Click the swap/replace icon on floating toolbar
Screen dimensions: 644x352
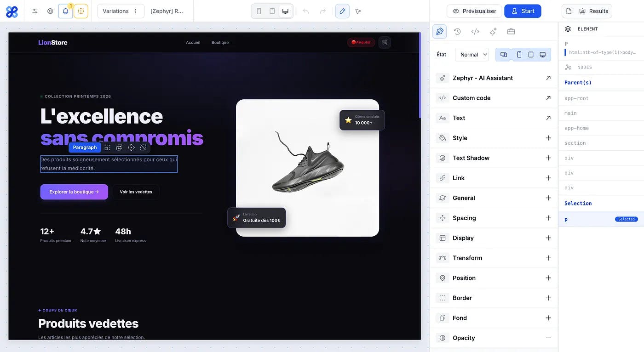(119, 148)
